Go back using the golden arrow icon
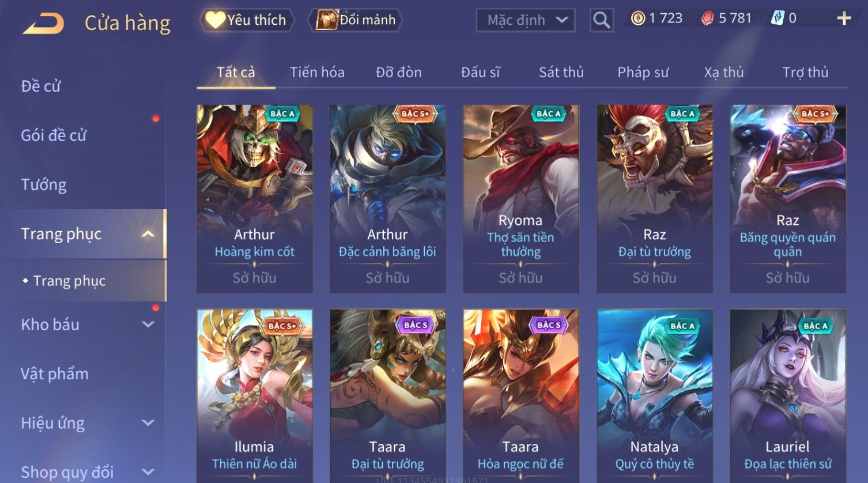This screenshot has width=868, height=483. coord(43,23)
